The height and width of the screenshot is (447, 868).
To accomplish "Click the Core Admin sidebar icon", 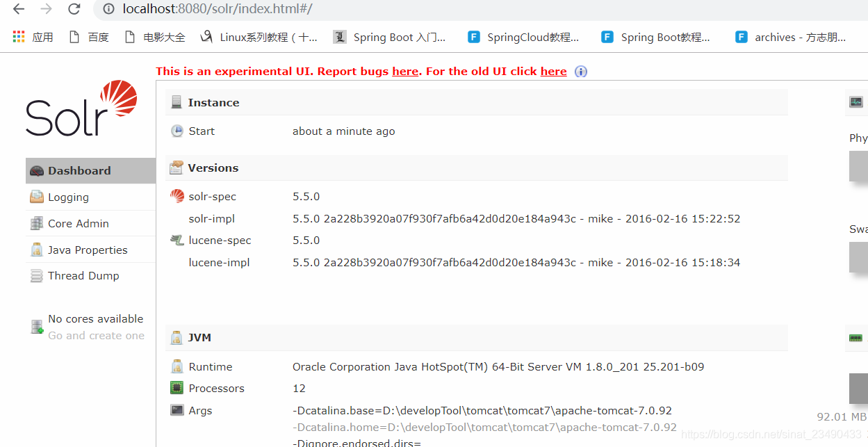I will (x=37, y=223).
